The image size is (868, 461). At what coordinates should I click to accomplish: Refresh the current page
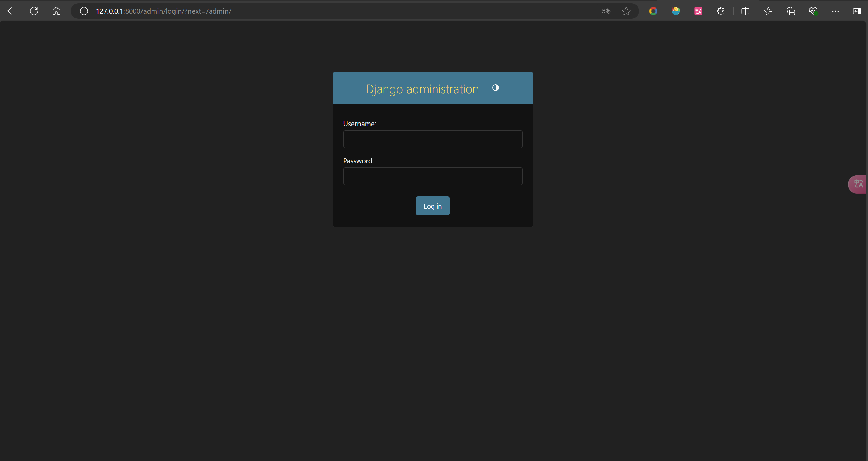pyautogui.click(x=34, y=11)
